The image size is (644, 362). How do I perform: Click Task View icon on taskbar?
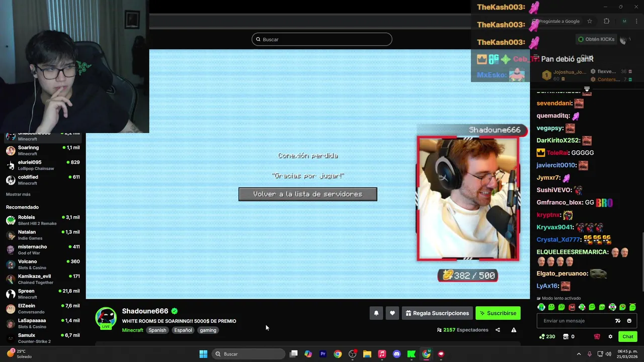click(x=294, y=354)
